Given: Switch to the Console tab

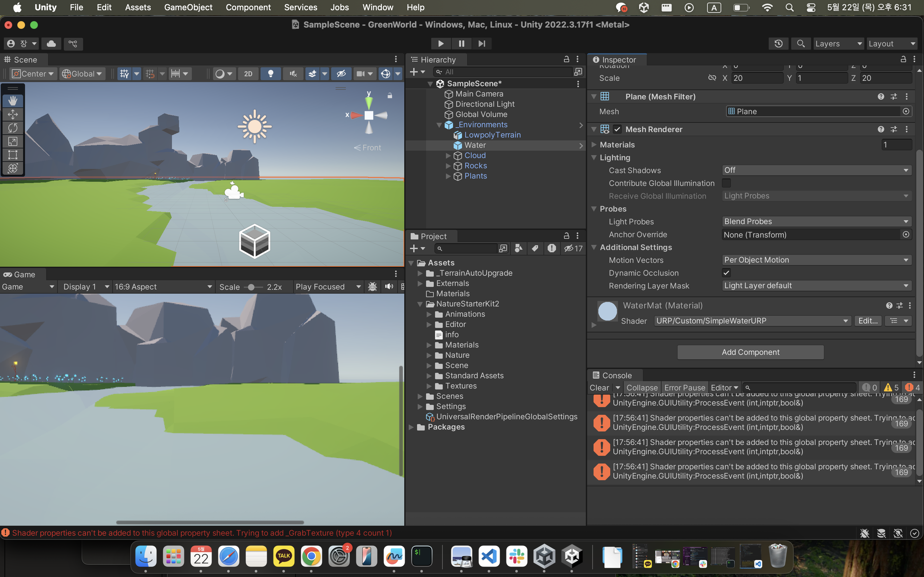Looking at the screenshot, I should [616, 375].
